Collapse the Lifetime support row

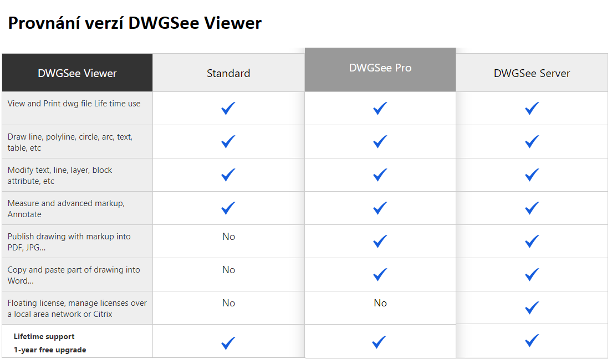(77, 342)
